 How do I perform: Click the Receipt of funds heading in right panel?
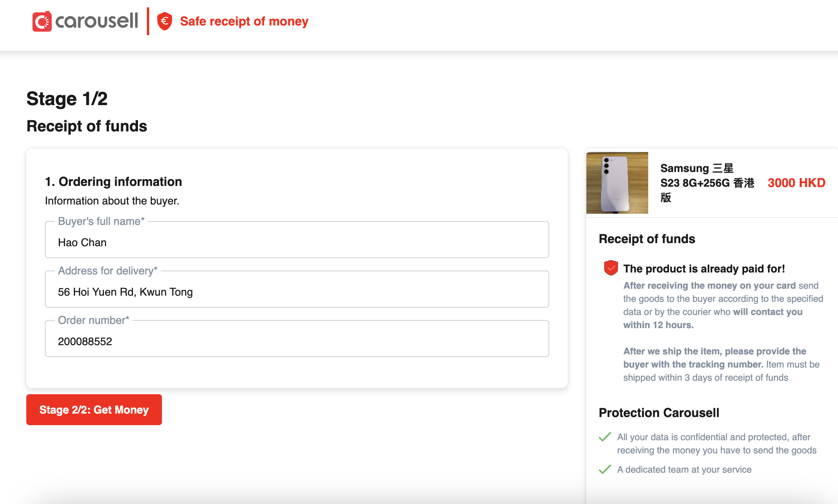tap(647, 239)
